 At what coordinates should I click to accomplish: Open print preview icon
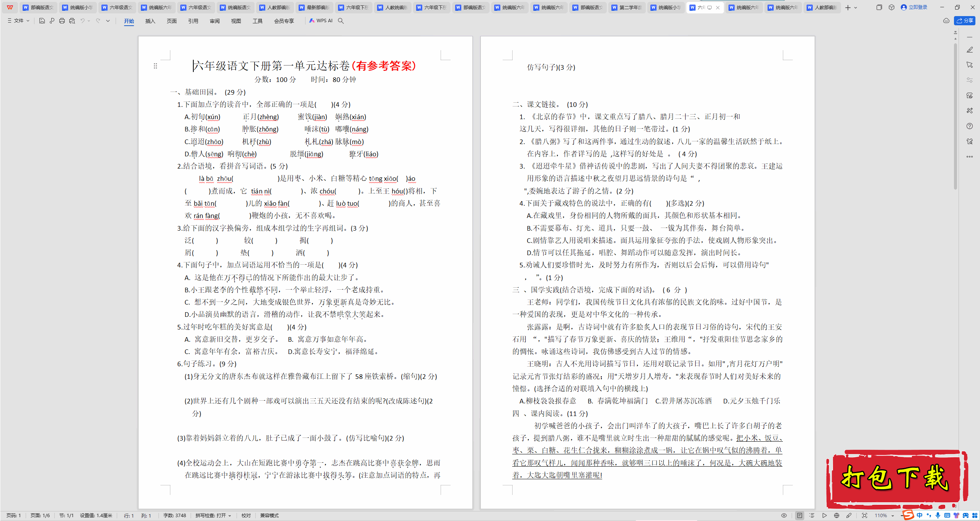coord(72,21)
